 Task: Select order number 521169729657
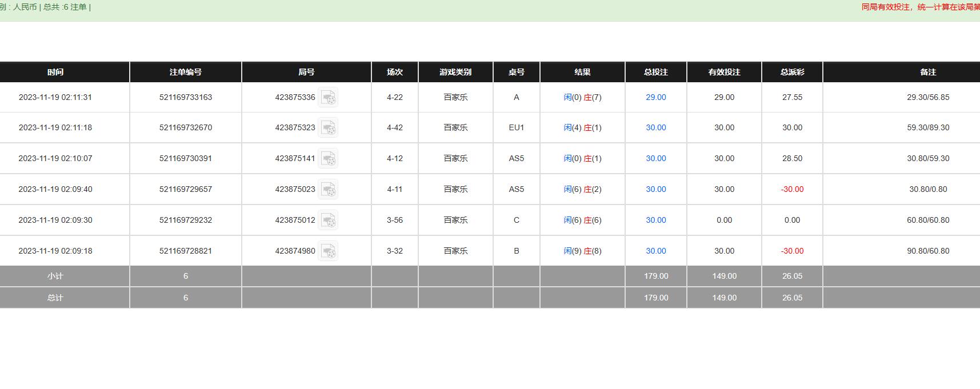[x=186, y=189]
